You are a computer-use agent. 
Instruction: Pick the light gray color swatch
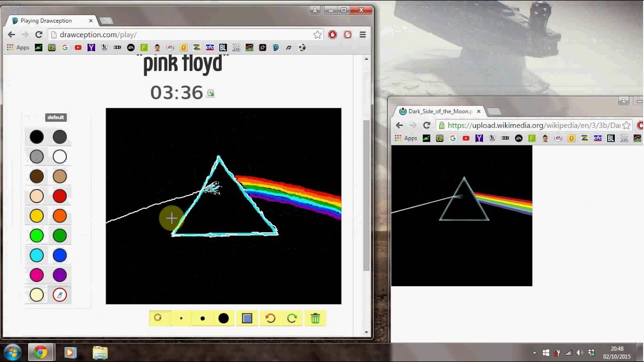point(37,156)
